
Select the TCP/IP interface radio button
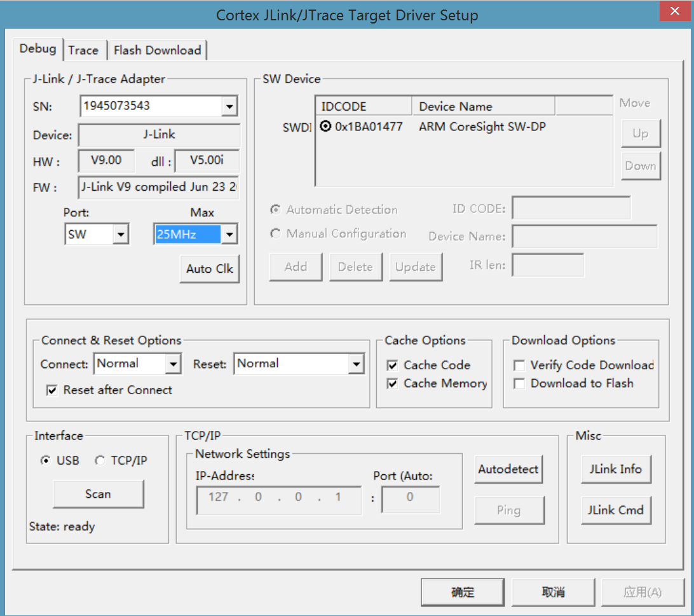[x=100, y=460]
